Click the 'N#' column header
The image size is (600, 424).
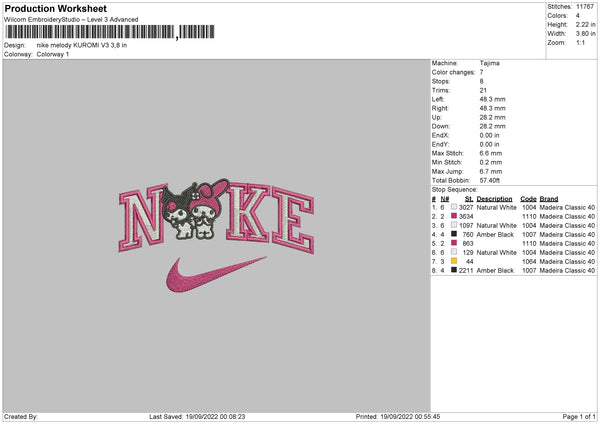click(445, 199)
